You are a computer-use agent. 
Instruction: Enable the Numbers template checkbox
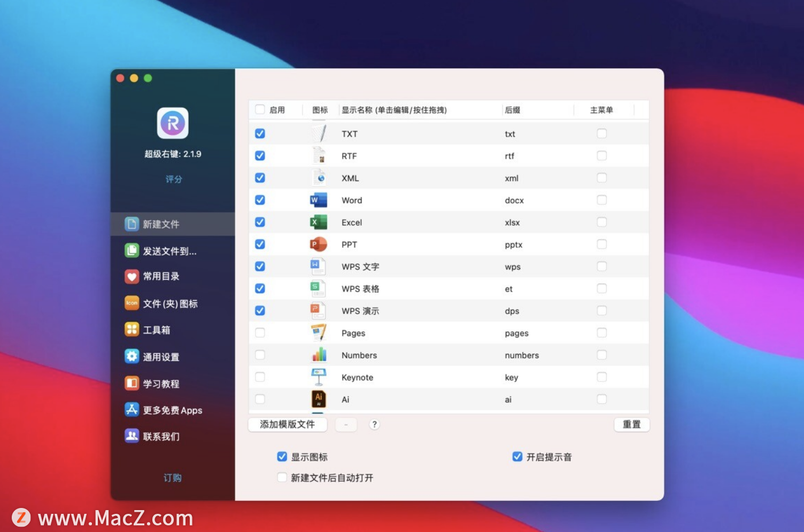click(260, 355)
